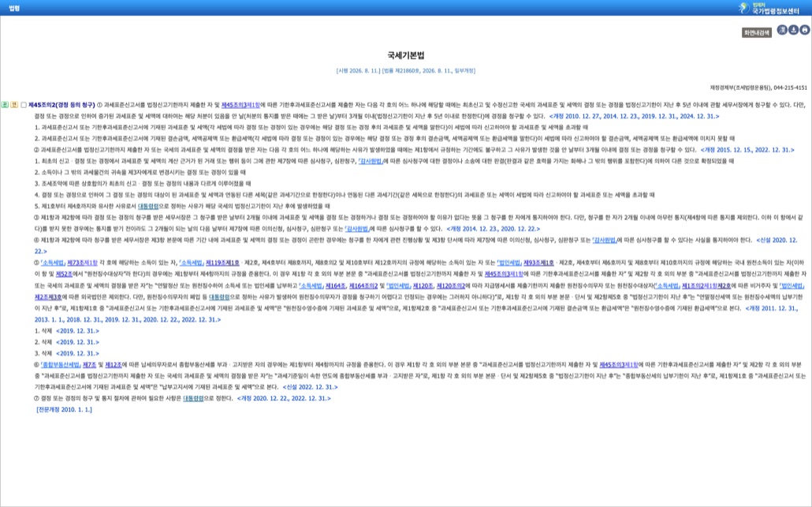Click the download/save icon
This screenshot has height=507, width=812.
click(x=793, y=30)
